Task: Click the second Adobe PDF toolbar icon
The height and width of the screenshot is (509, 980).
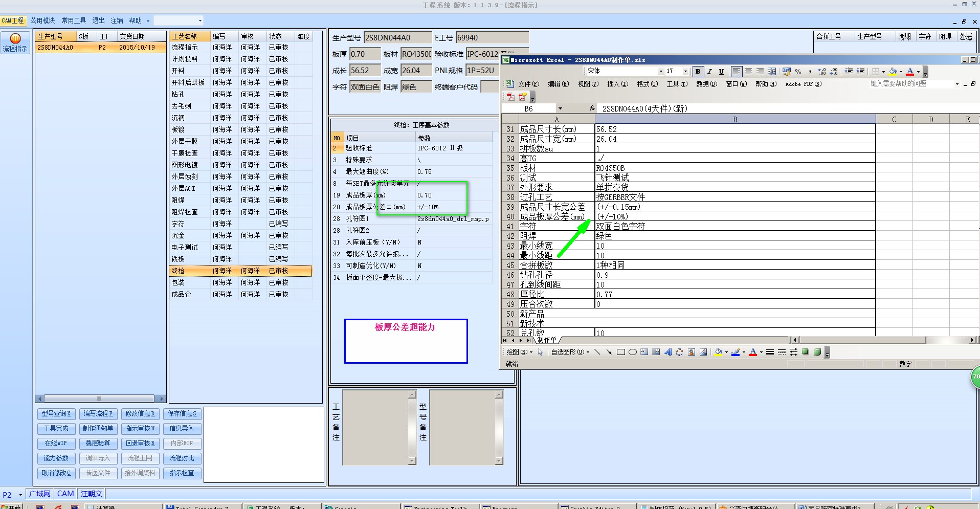Action: point(522,97)
